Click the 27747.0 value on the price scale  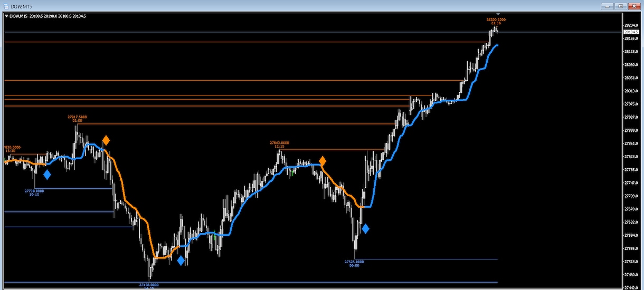point(631,182)
